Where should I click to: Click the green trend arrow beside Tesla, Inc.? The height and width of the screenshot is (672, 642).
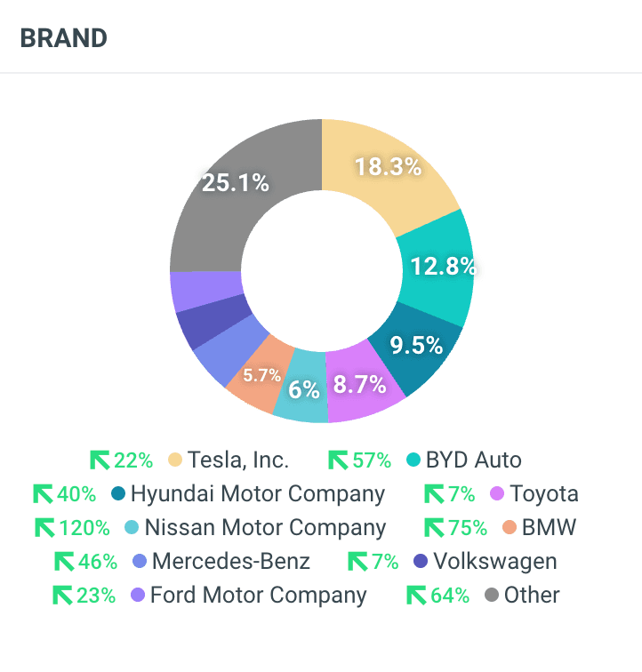(99, 460)
